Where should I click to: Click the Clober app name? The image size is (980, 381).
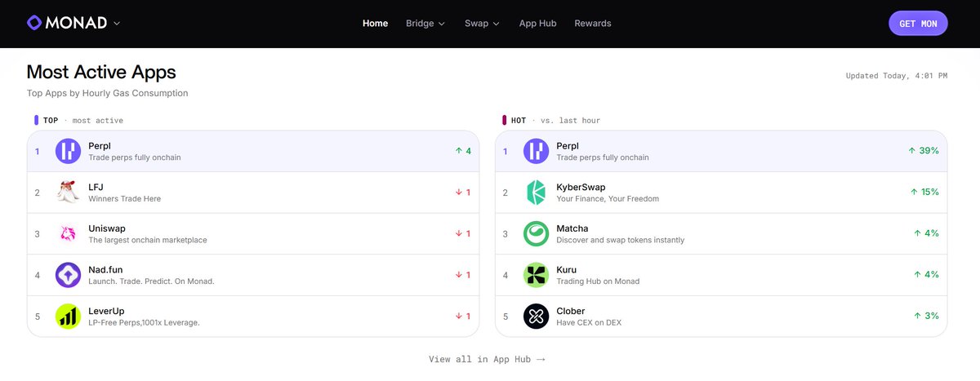[571, 311]
